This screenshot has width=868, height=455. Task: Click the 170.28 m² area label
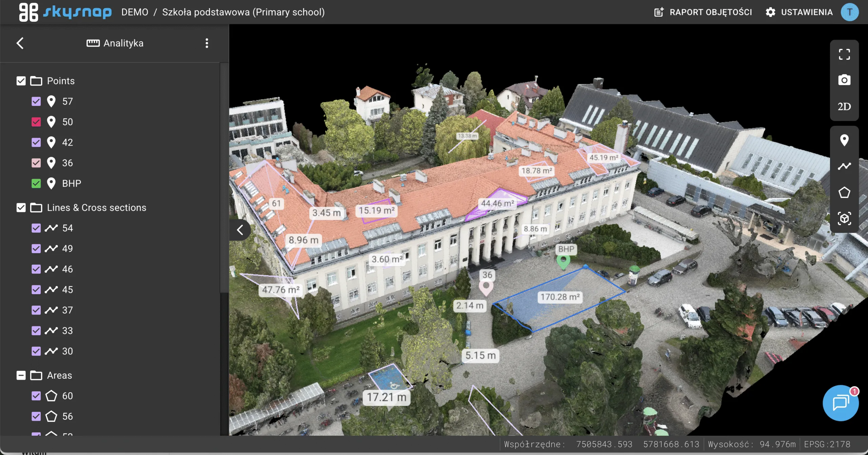click(560, 297)
